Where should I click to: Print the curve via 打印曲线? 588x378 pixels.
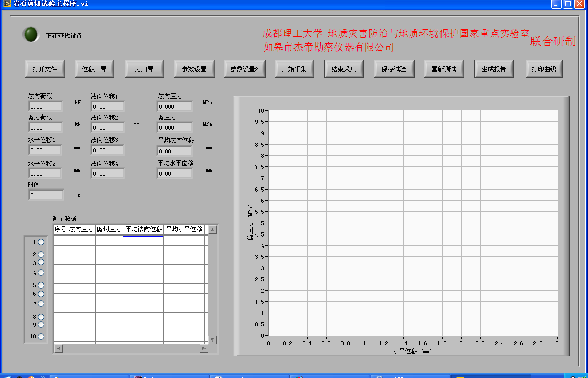544,69
